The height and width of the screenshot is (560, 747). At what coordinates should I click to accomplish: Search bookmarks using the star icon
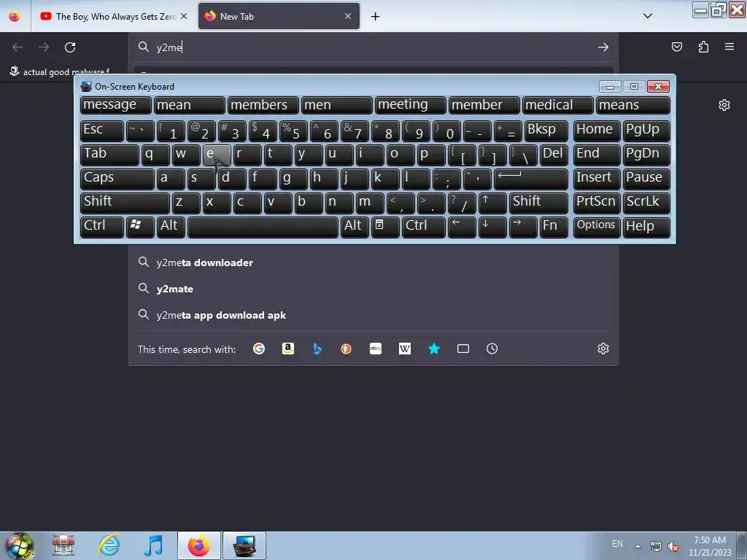pyautogui.click(x=434, y=349)
